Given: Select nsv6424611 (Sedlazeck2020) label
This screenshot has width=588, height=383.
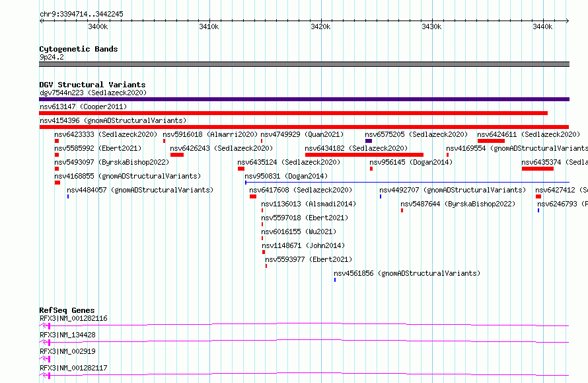Looking at the screenshot, I should tap(529, 134).
